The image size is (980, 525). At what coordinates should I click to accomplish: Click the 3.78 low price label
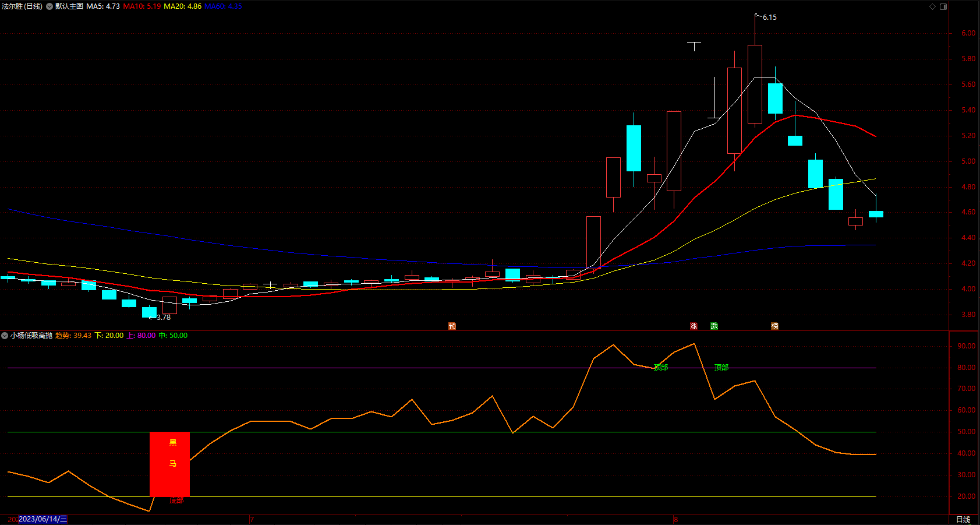pos(164,318)
